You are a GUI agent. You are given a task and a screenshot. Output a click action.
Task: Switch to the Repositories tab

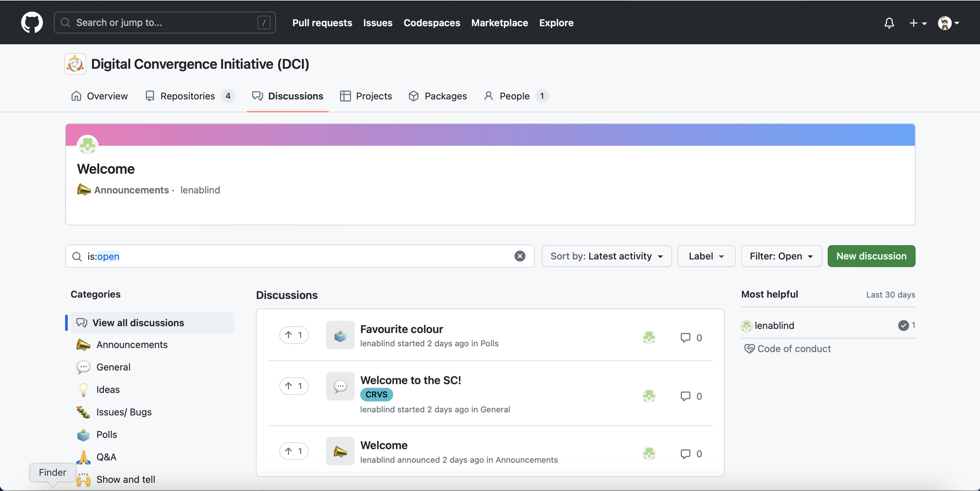(188, 96)
